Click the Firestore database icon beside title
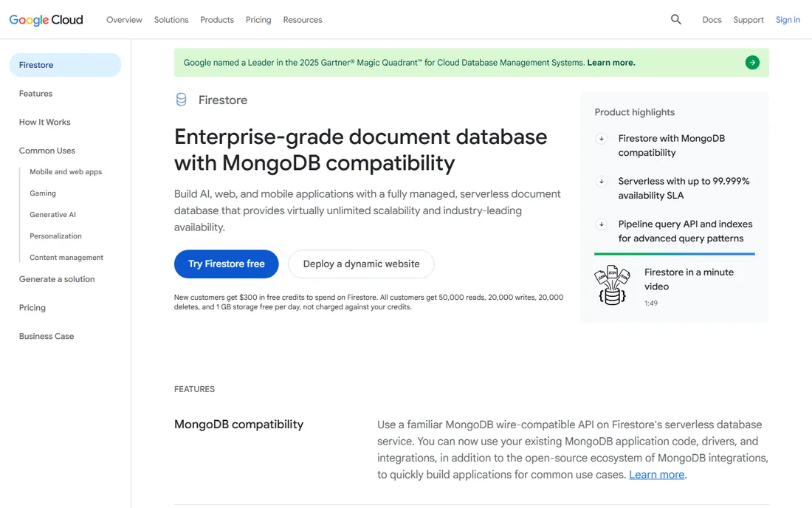 coord(182,100)
